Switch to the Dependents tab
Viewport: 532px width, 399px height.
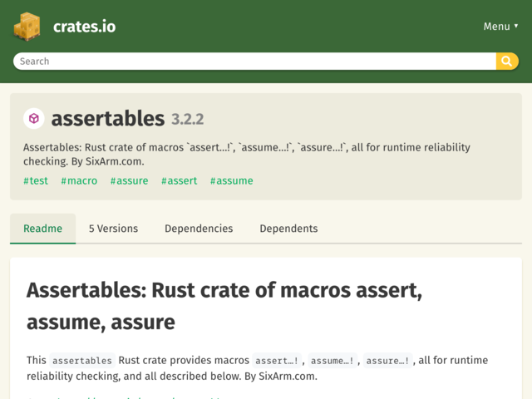tap(288, 229)
